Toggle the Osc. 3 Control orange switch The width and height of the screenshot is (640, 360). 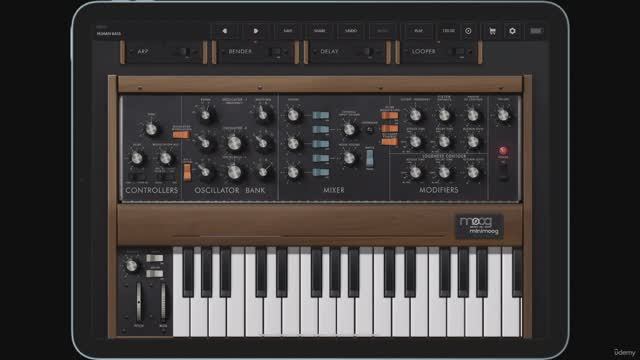[187, 172]
